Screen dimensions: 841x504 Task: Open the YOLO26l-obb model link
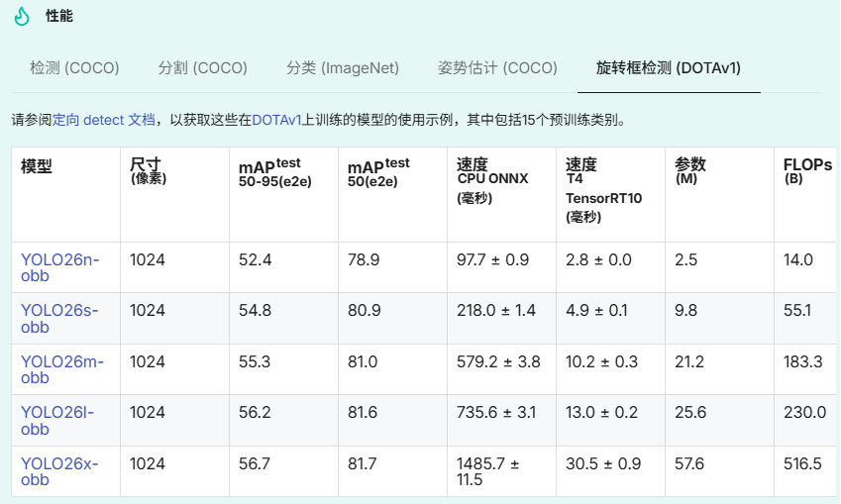[57, 421]
